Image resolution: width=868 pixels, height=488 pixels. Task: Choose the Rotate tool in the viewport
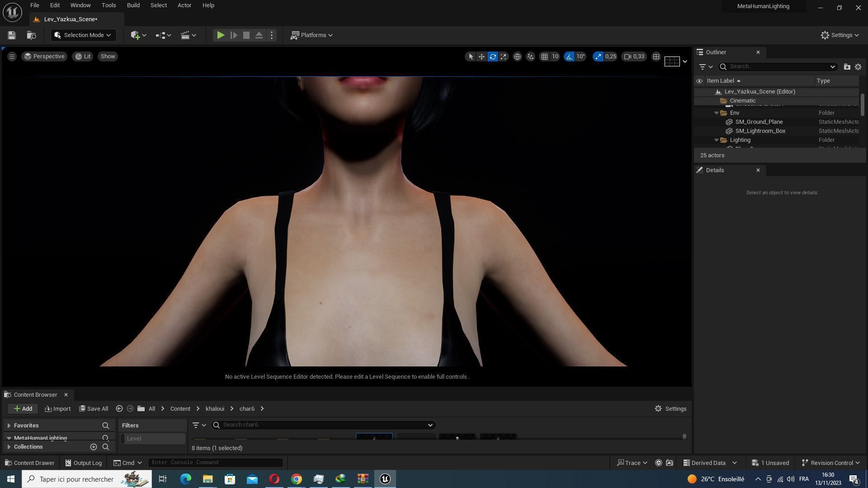click(x=493, y=56)
